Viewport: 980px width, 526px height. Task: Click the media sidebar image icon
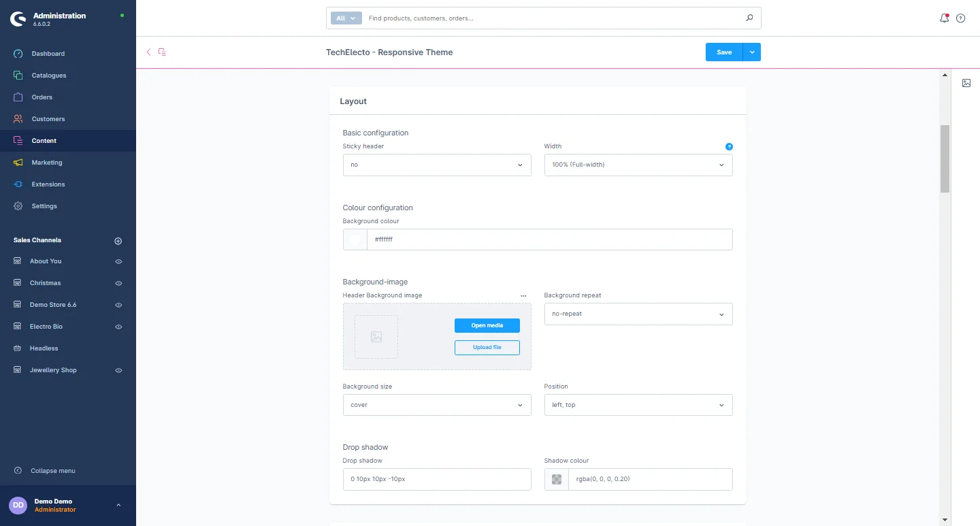tap(966, 83)
